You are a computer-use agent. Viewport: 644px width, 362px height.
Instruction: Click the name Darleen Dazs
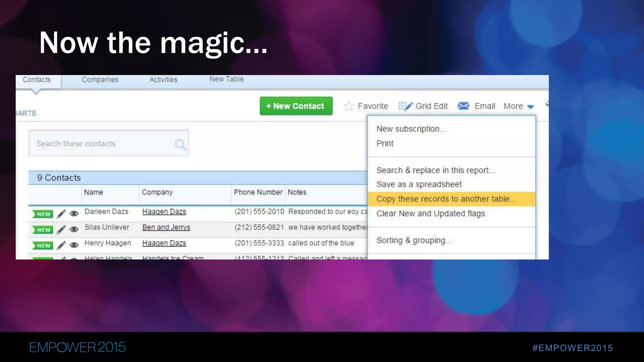point(106,212)
